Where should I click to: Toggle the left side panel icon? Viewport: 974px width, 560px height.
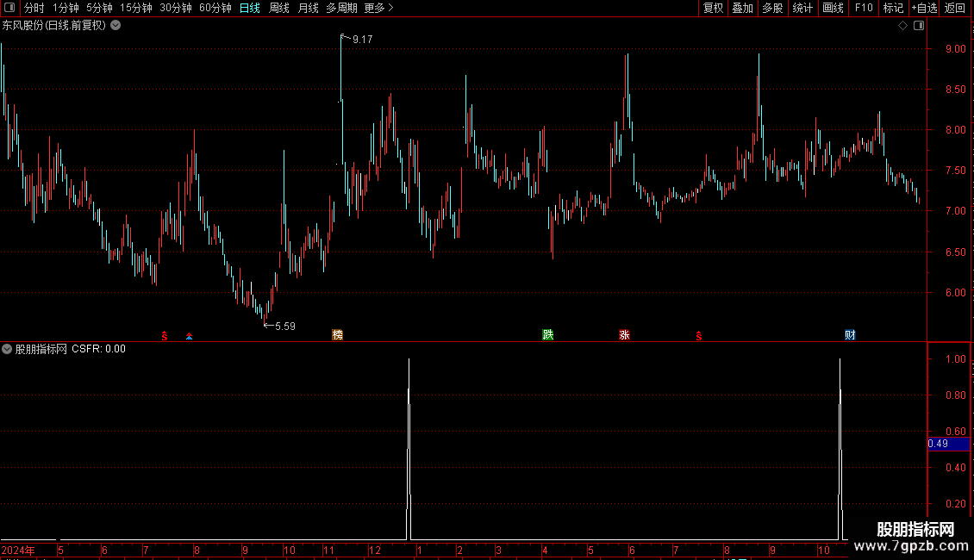coord(9,8)
